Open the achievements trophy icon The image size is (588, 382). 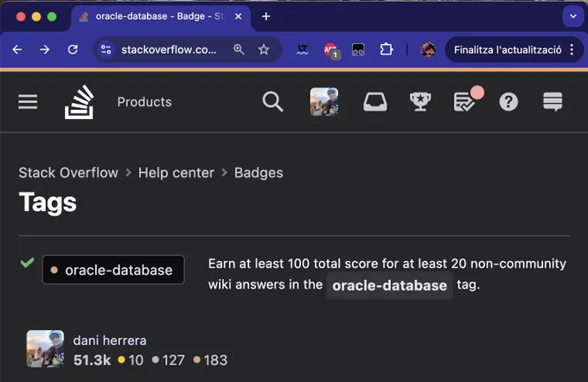(420, 102)
